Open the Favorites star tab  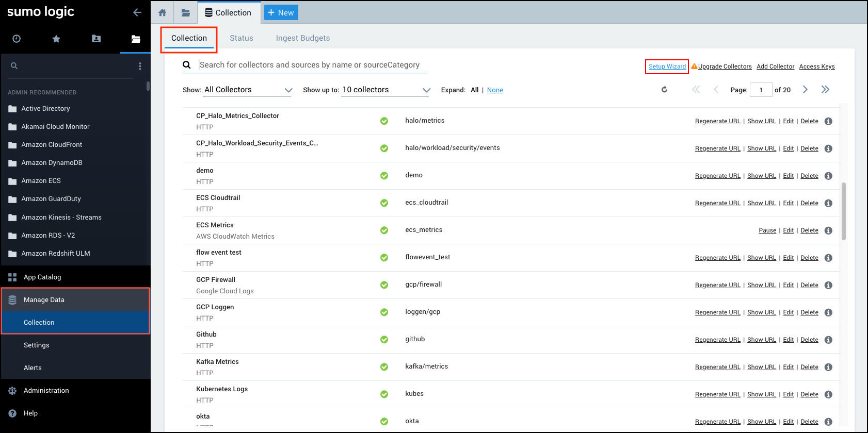tap(56, 39)
